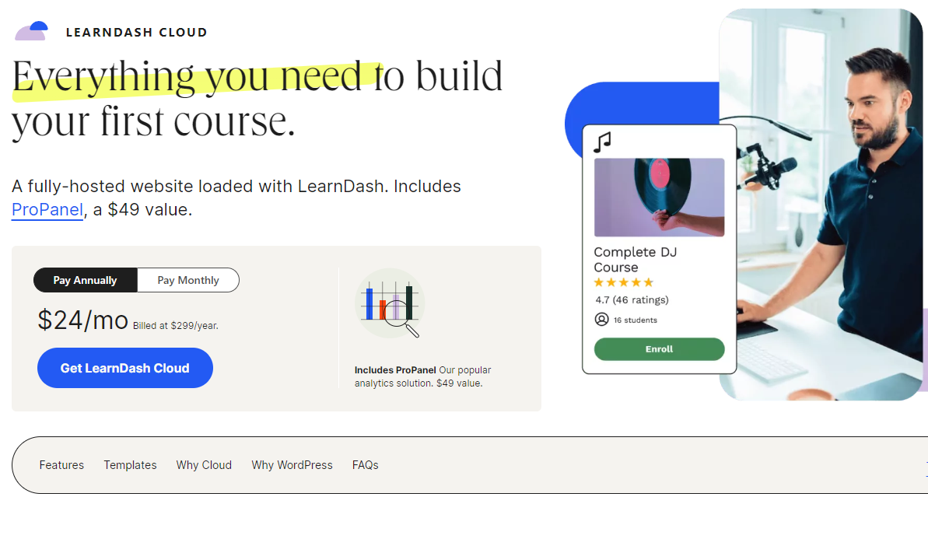Click the photo of man at microphone
The width and height of the screenshot is (928, 560).
click(x=823, y=205)
